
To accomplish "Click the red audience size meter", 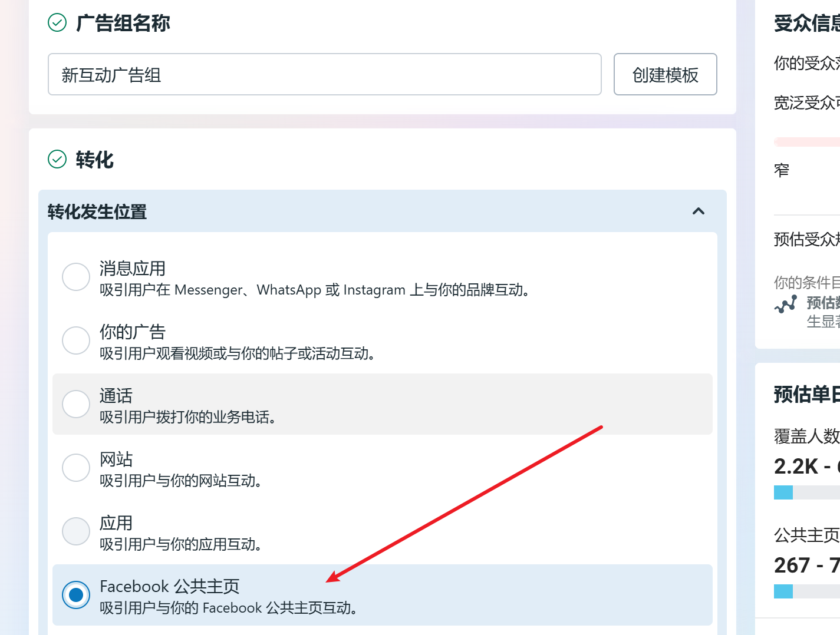I will click(x=808, y=142).
